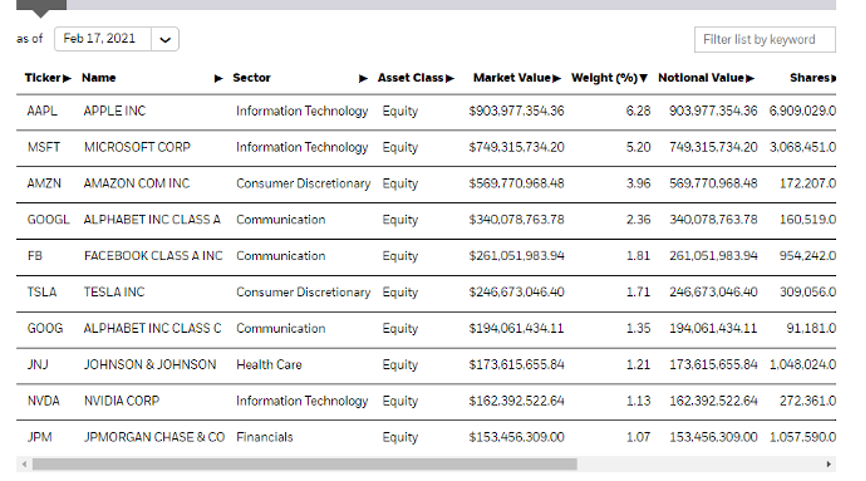Select the MICROSOFT CORP name cell

click(137, 147)
